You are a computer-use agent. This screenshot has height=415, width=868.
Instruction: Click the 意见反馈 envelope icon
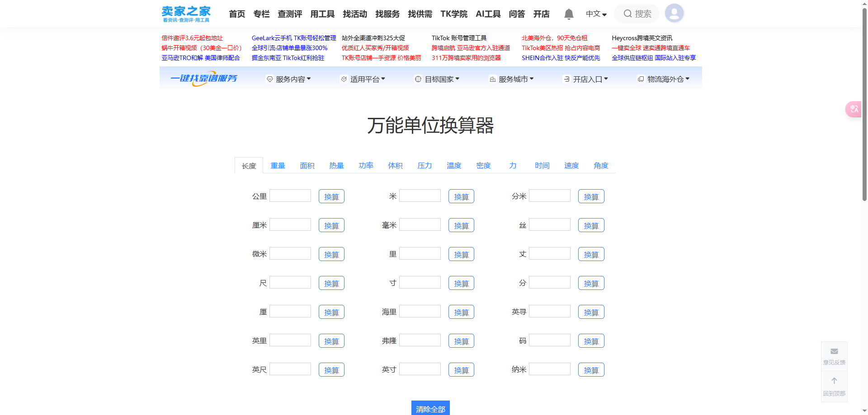tap(834, 351)
